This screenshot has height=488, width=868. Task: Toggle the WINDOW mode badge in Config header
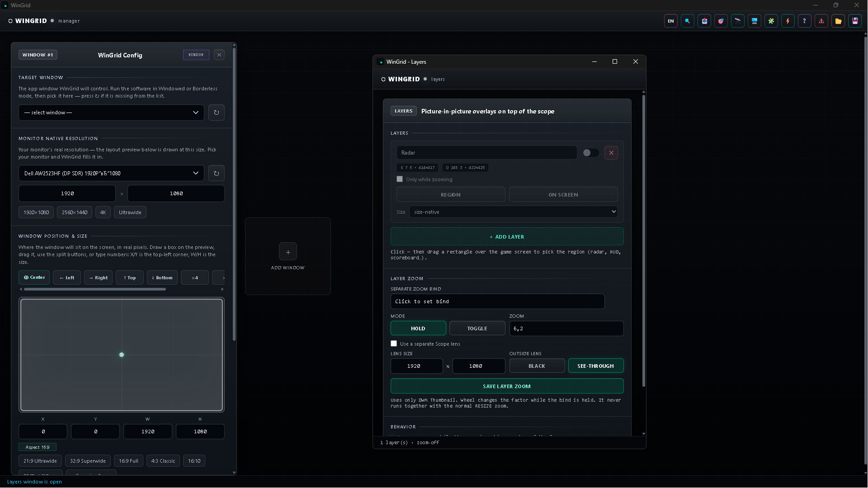pyautogui.click(x=196, y=55)
